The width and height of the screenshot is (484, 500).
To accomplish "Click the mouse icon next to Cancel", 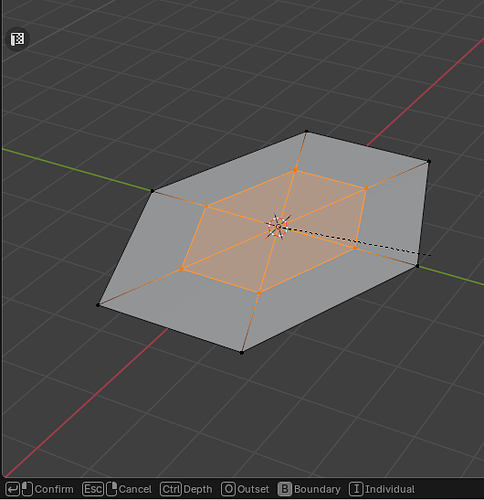I will click(x=112, y=489).
